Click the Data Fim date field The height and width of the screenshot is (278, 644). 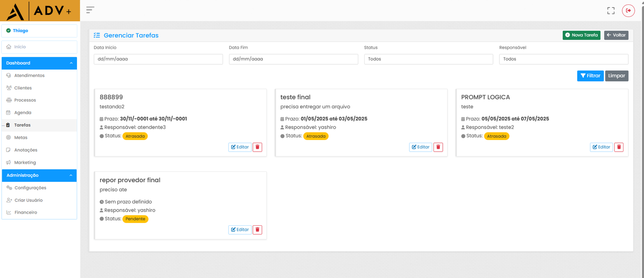click(x=293, y=59)
